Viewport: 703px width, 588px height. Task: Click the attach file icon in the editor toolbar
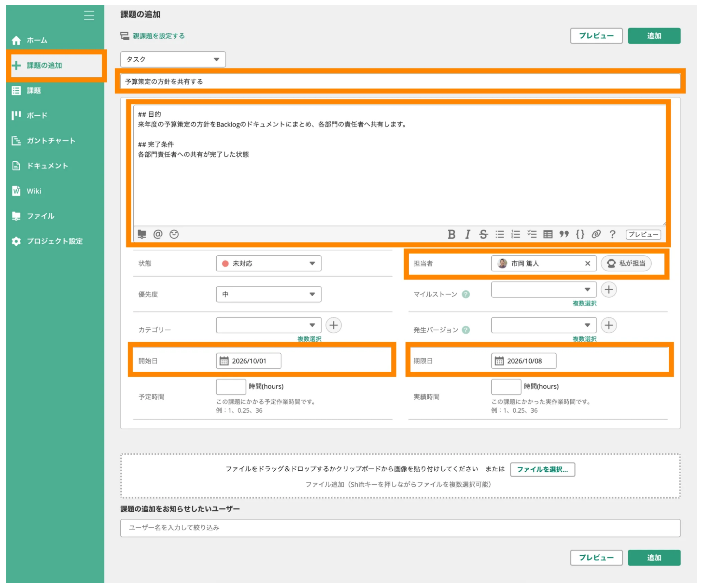(x=142, y=234)
